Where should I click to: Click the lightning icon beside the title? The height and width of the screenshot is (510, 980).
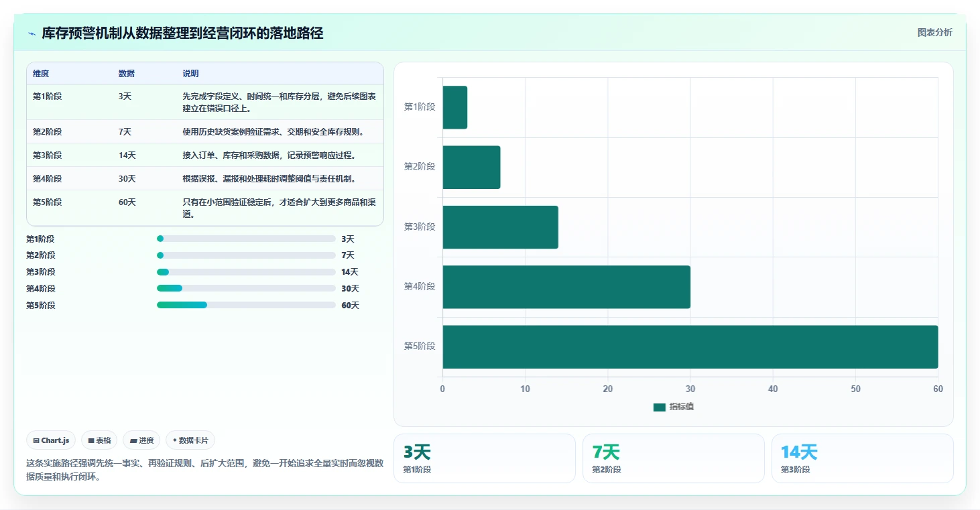click(x=32, y=34)
